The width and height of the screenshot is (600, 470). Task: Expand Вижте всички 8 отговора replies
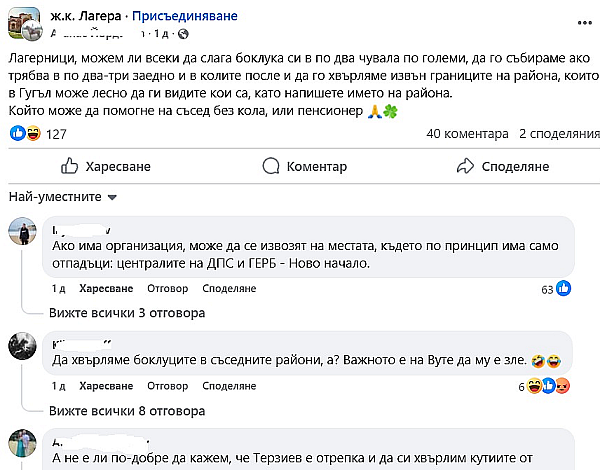[127, 409]
